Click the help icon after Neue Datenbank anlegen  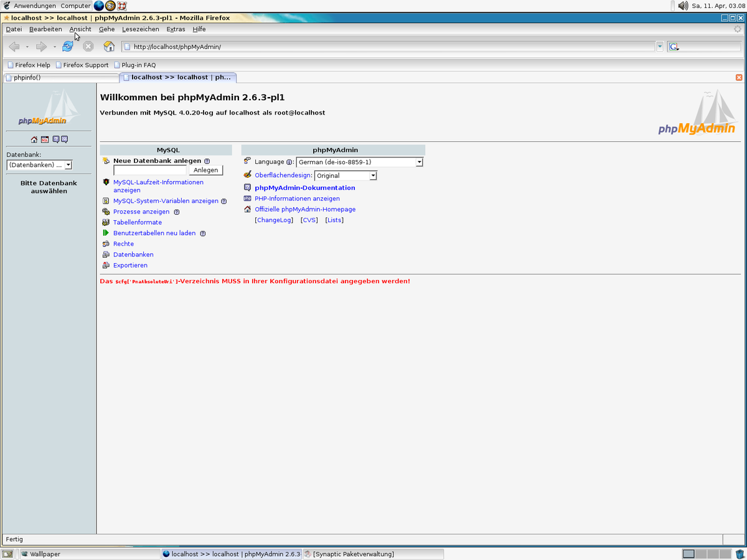click(x=207, y=161)
